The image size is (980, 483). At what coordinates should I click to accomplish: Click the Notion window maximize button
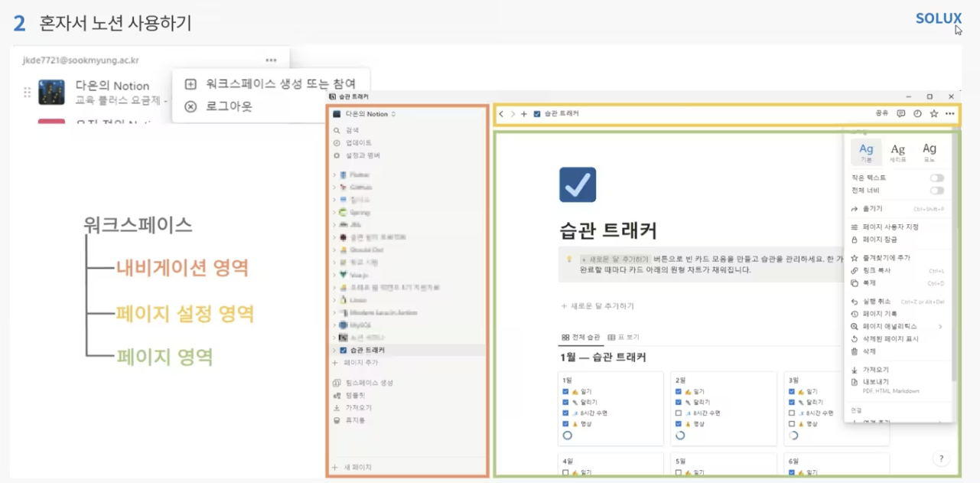tap(930, 97)
